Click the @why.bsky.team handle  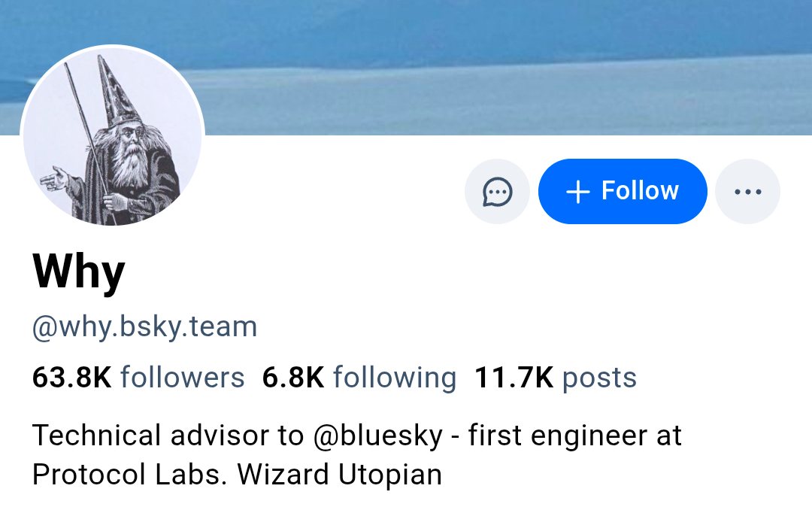[x=144, y=327]
